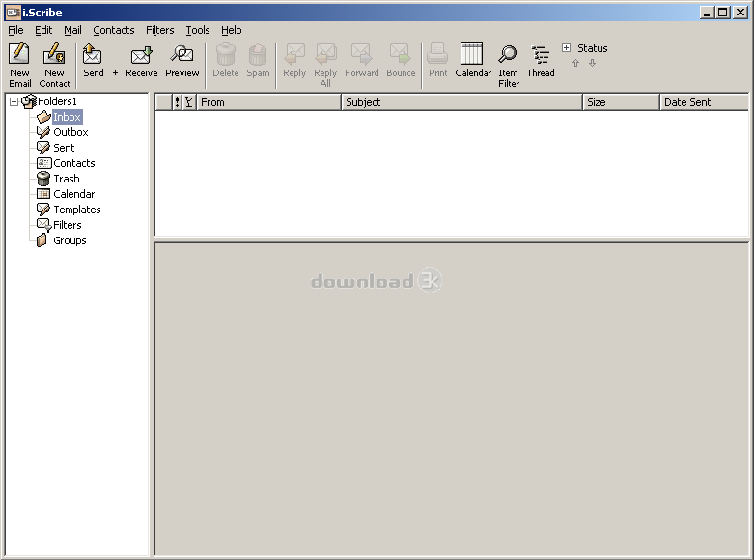
Task: Click the Reply toolbar icon
Action: (x=294, y=60)
